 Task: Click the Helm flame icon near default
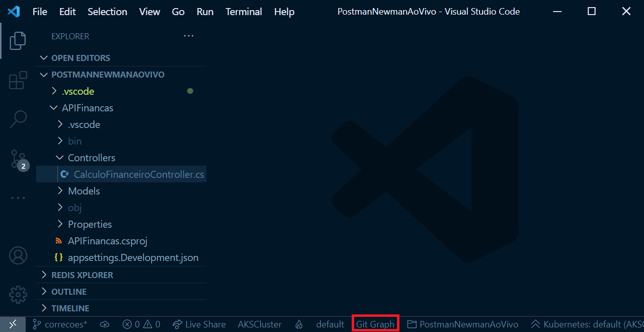(x=299, y=324)
